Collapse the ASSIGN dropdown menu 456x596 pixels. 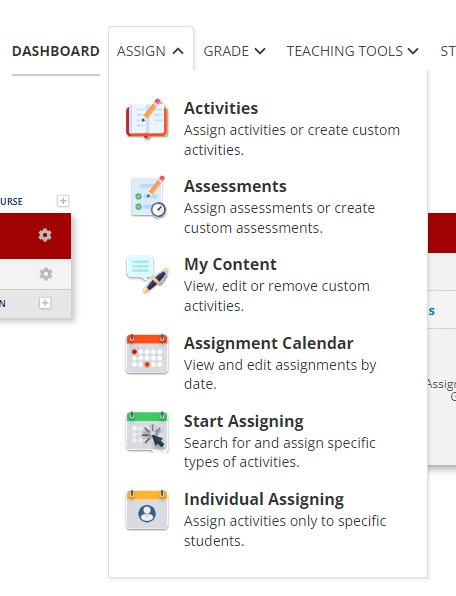pos(150,51)
